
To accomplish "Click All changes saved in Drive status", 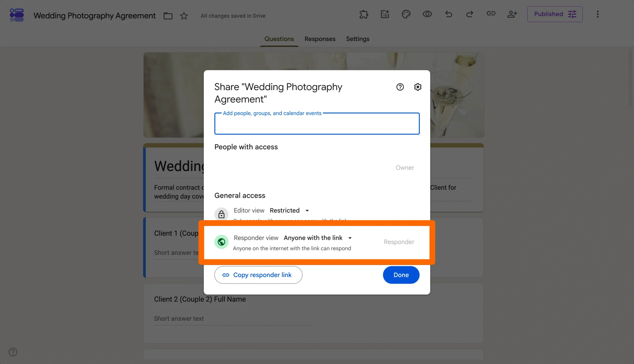I will 233,16.
